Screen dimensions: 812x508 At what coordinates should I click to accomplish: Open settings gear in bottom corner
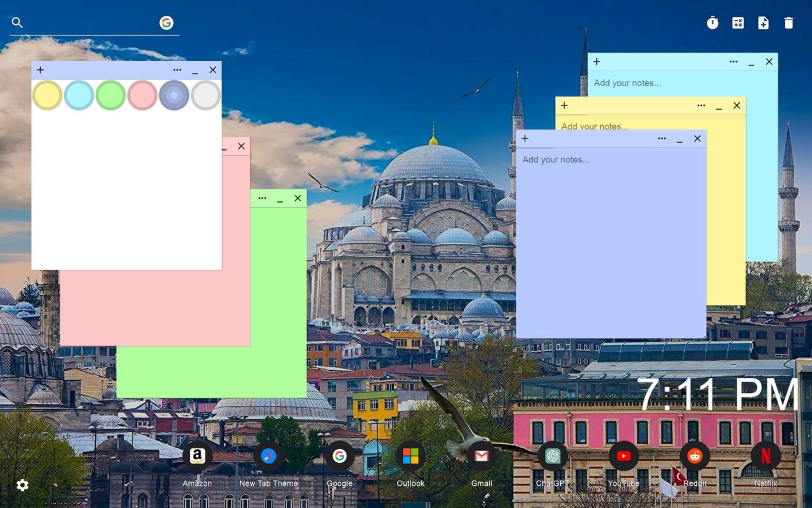click(22, 485)
